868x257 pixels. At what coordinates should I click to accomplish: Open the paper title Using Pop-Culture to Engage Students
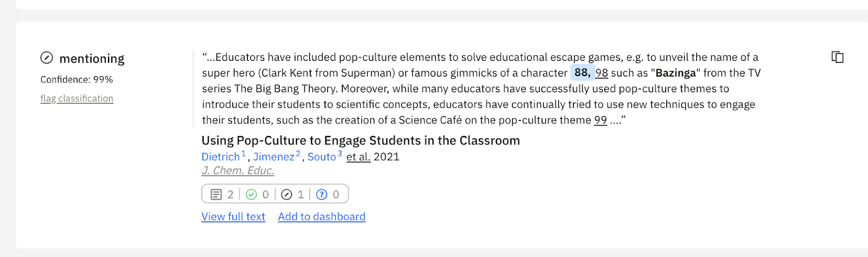click(360, 141)
